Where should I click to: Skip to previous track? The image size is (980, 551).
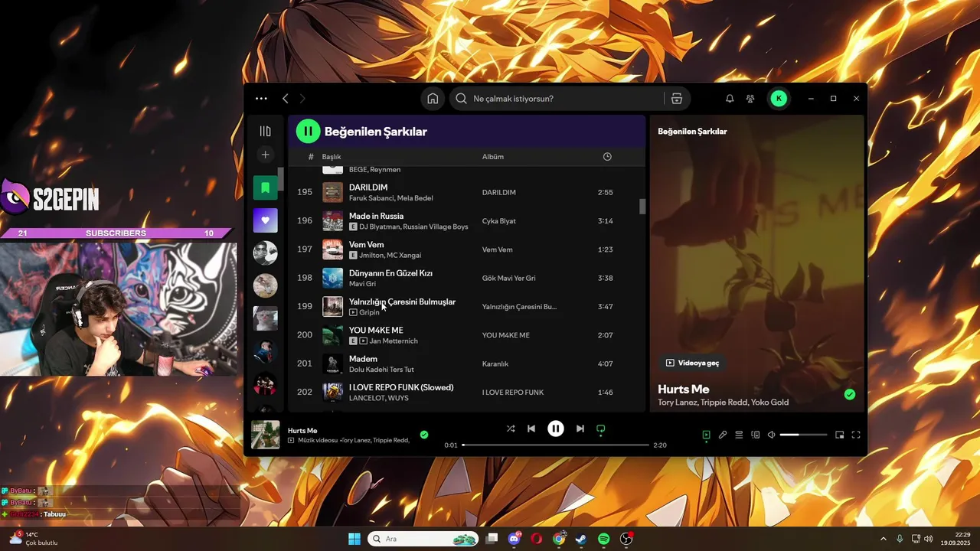(531, 429)
